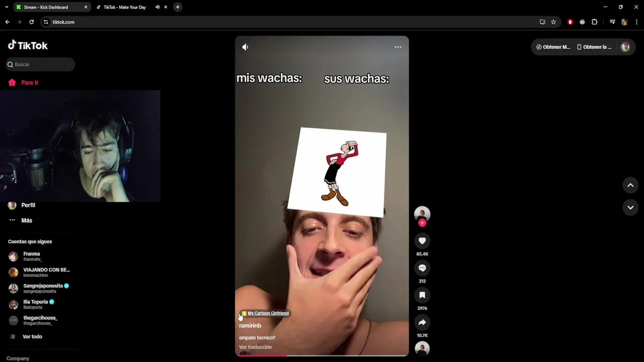This screenshot has height=362, width=644.
Task: Click the webcam overlay thumbnail
Action: click(x=80, y=146)
